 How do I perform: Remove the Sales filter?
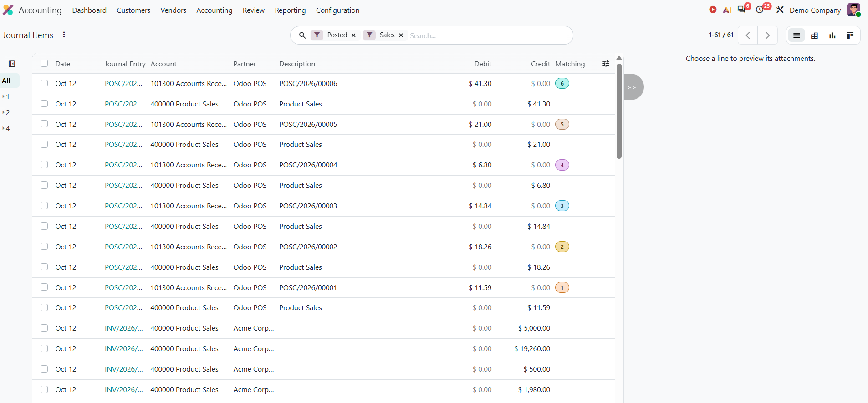pos(401,35)
